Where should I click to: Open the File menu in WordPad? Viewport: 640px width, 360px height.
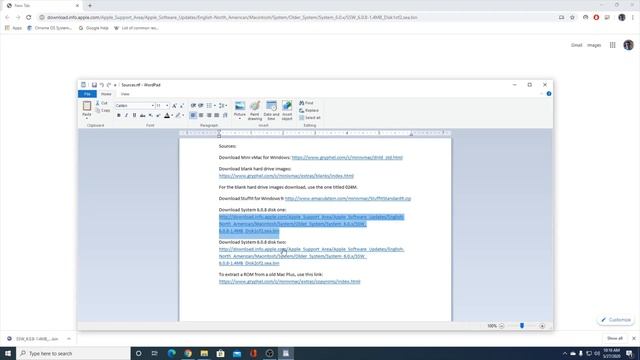[87, 94]
